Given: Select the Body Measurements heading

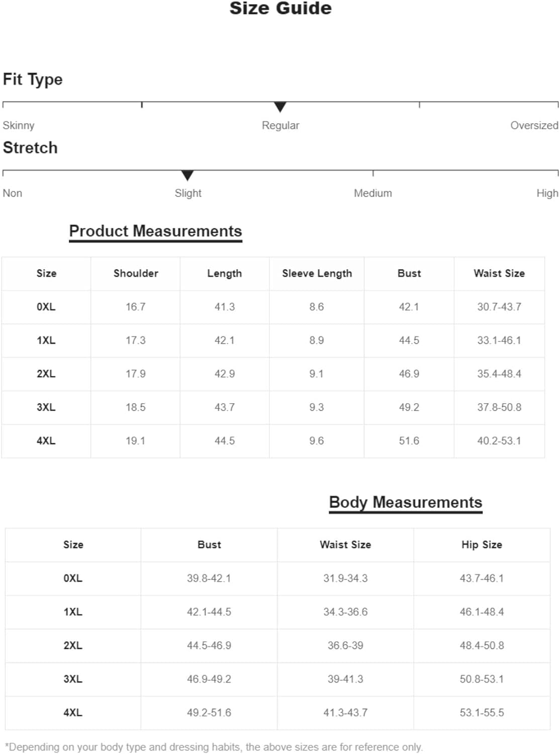Looking at the screenshot, I should point(406,502).
